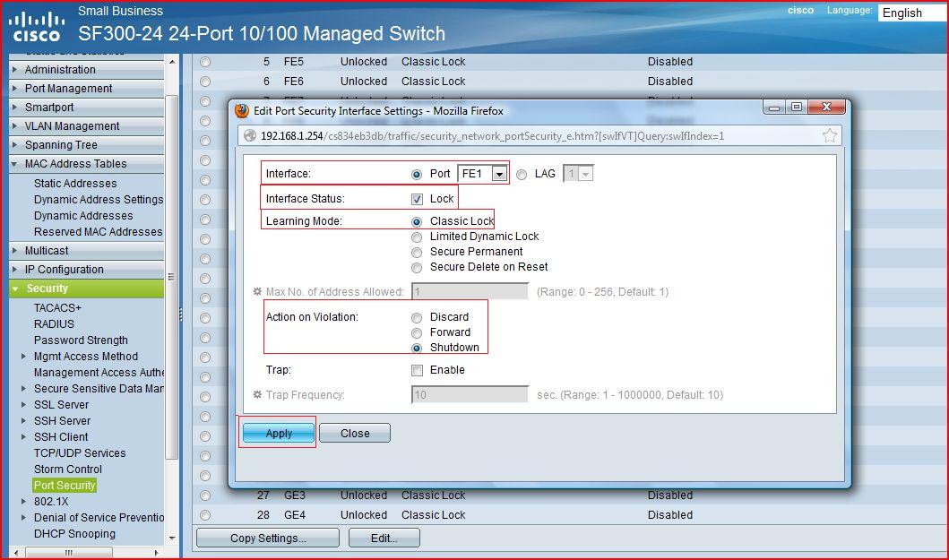
Task: Open the Port FE1 dropdown
Action: (x=482, y=174)
